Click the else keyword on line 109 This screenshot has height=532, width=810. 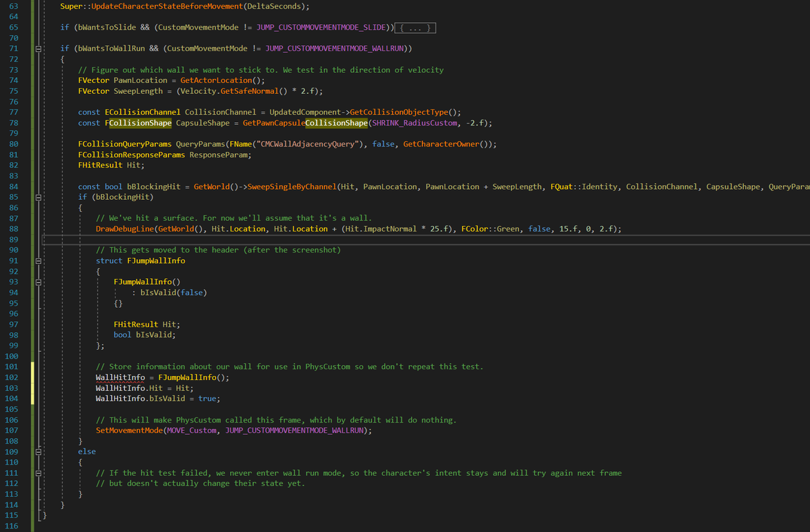coord(87,452)
